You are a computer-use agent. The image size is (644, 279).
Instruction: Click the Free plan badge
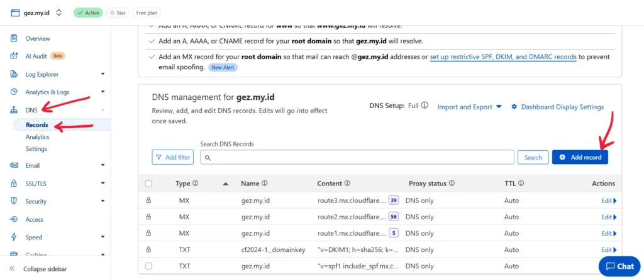point(147,13)
